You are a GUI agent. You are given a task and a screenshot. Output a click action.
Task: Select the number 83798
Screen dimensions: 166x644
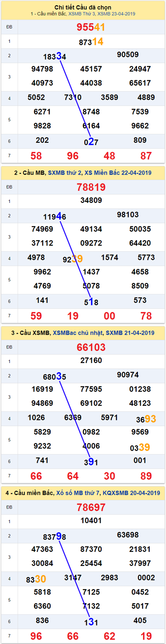55,536
